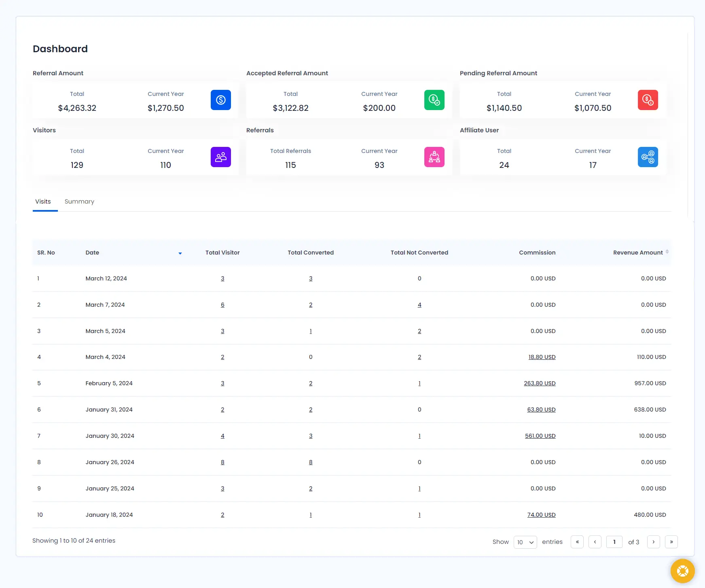Go to the next page of entries
This screenshot has height=588, width=705.
[x=653, y=542]
